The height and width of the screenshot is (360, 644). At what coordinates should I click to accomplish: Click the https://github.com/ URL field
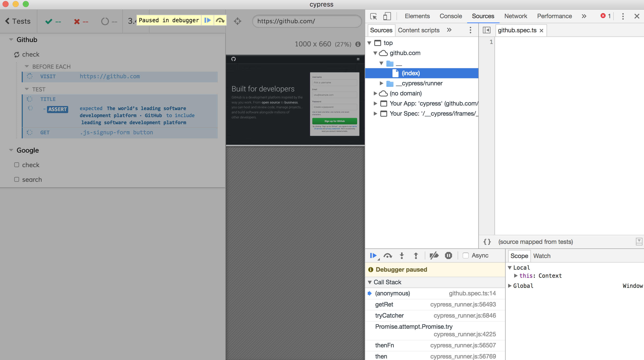coord(307,21)
